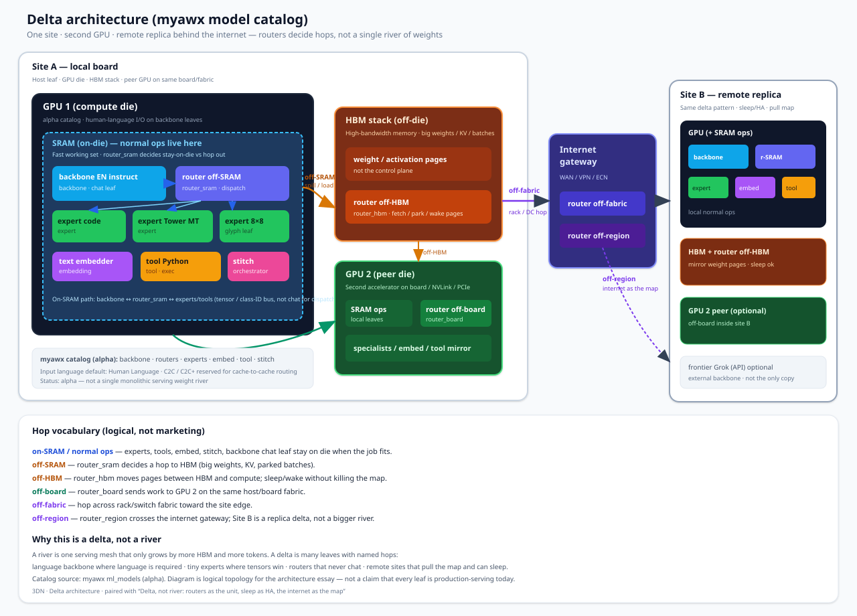
Task: Click the "Internet gateway" heading
Action: (x=578, y=156)
